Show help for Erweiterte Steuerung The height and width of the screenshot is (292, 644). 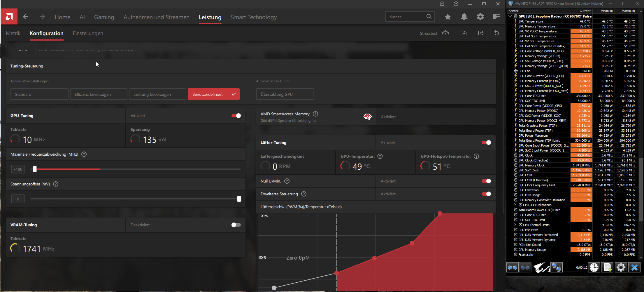pos(304,194)
